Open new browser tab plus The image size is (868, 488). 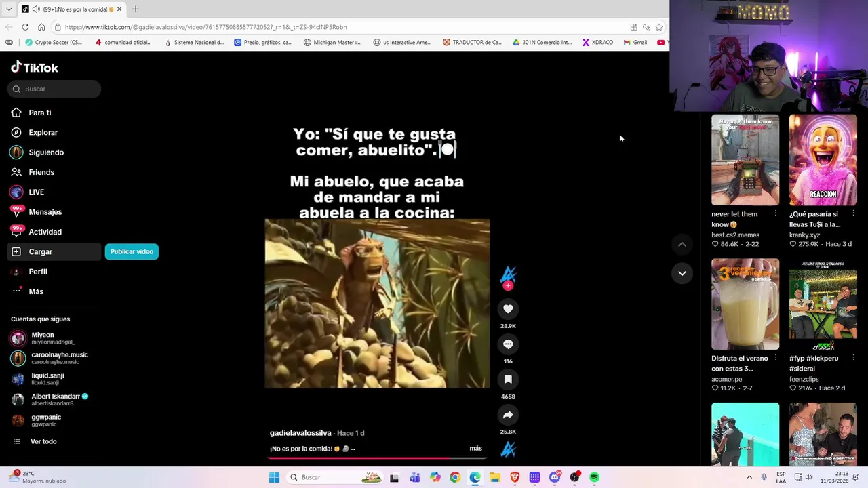(136, 9)
